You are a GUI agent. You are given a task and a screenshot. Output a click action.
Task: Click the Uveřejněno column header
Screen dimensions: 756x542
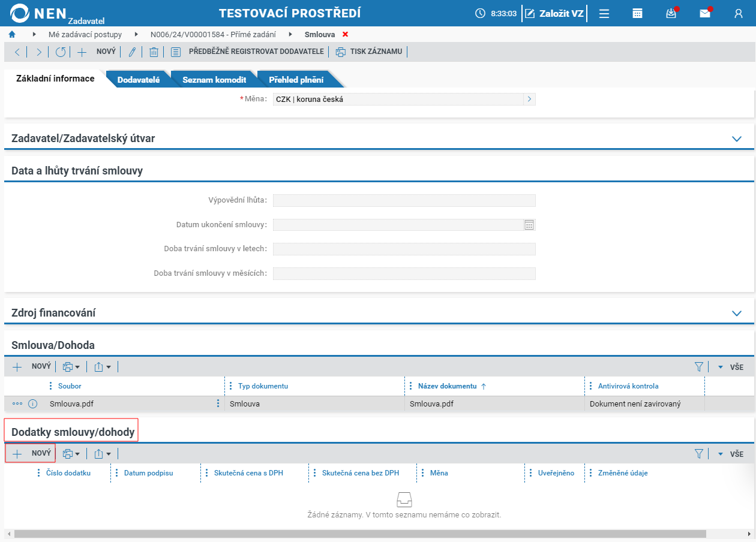556,473
